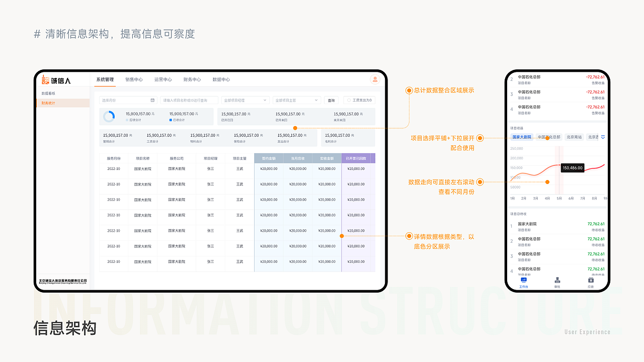
Task: Click the 当月应收 column header
Action: [x=298, y=158]
